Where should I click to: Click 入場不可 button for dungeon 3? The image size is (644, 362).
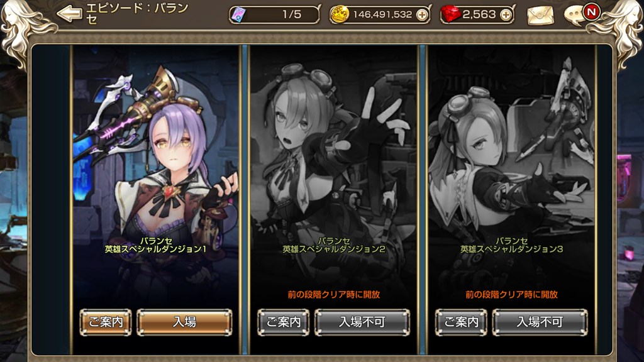click(x=540, y=322)
